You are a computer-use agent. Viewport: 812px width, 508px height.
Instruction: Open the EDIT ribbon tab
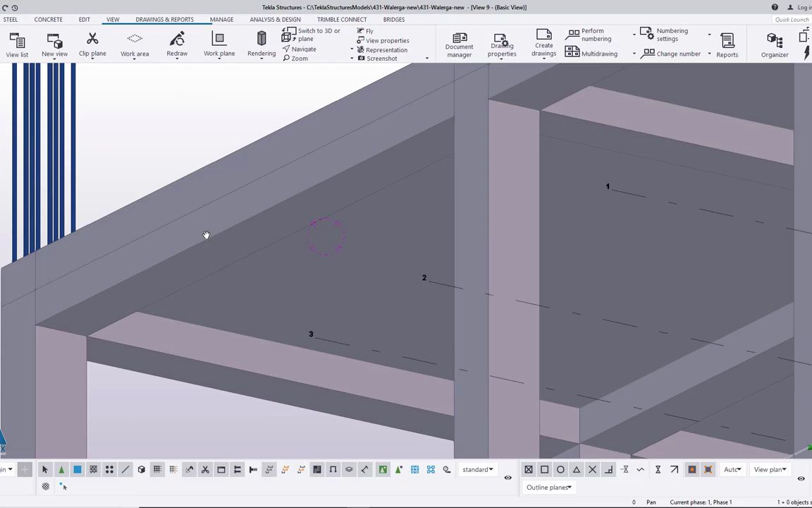tap(85, 20)
